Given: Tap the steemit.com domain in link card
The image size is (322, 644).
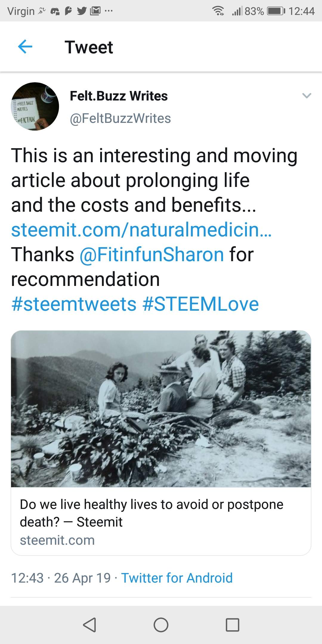Looking at the screenshot, I should click(57, 540).
